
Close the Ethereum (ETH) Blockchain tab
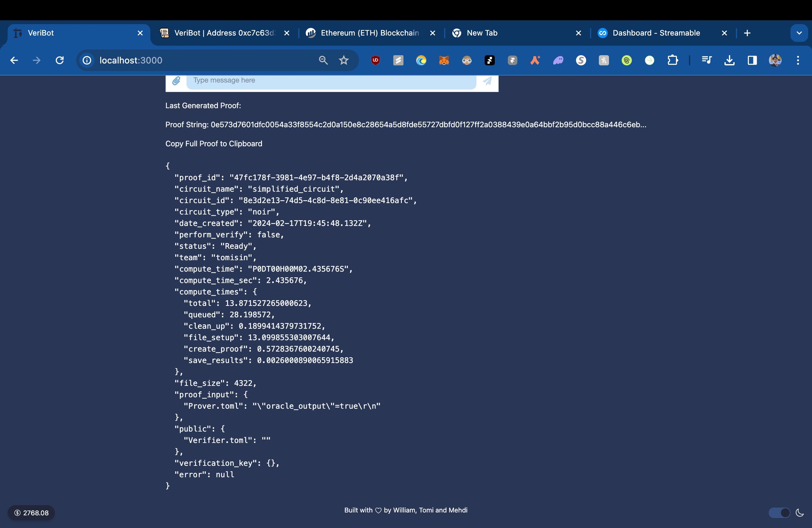pyautogui.click(x=432, y=33)
